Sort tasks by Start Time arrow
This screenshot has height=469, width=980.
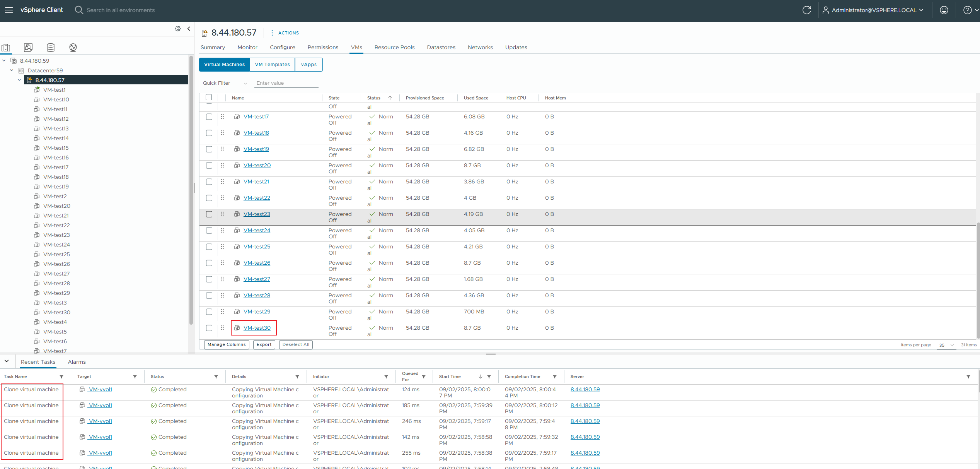[x=481, y=377]
